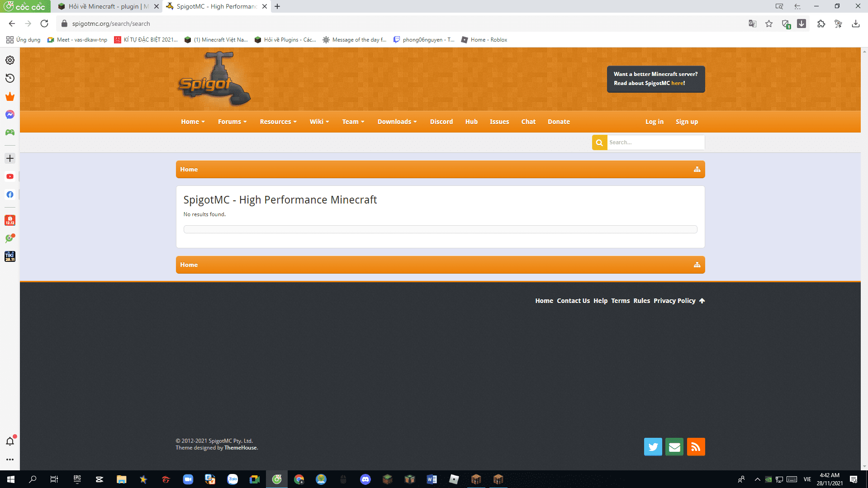
Task: Open the SpigotMC Twitter page
Action: (653, 447)
